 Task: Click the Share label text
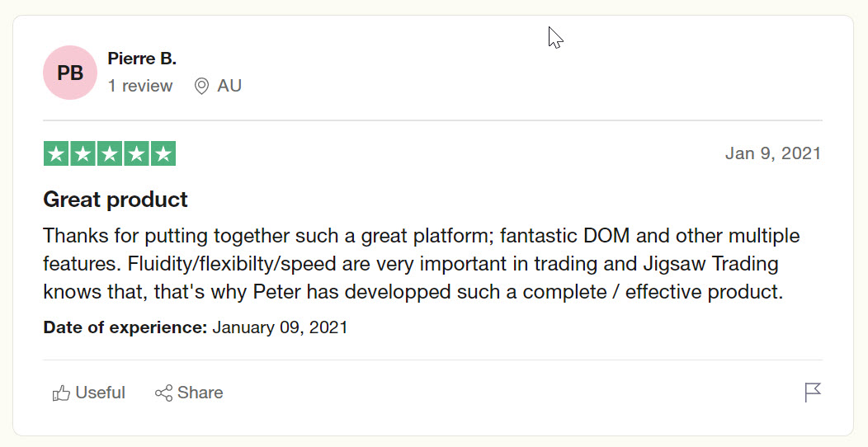pos(200,393)
